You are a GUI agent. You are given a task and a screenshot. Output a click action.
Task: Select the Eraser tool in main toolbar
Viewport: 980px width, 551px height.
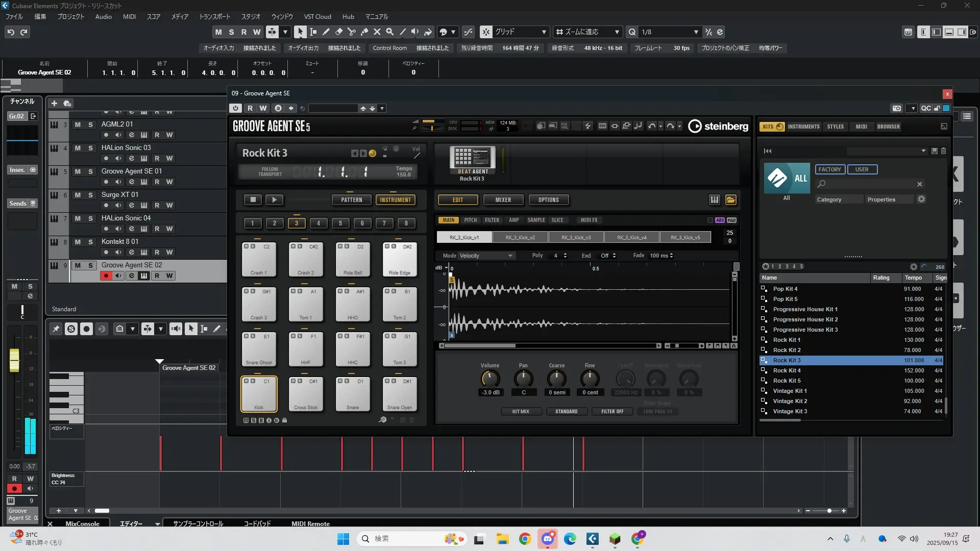[339, 32]
